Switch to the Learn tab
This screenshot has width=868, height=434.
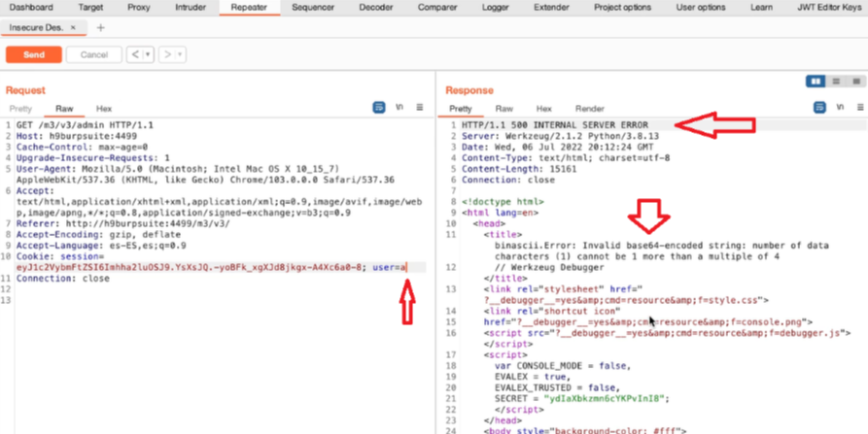coord(761,7)
